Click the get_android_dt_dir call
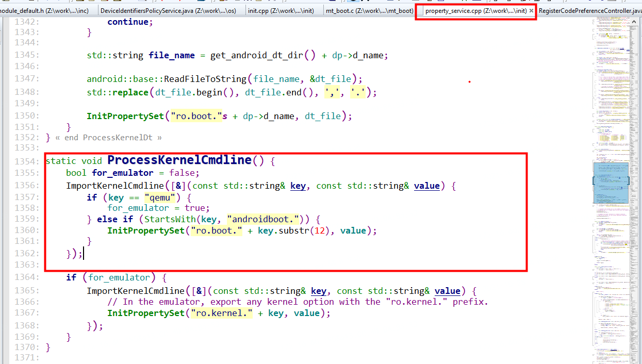This screenshot has height=364, width=642. [257, 55]
